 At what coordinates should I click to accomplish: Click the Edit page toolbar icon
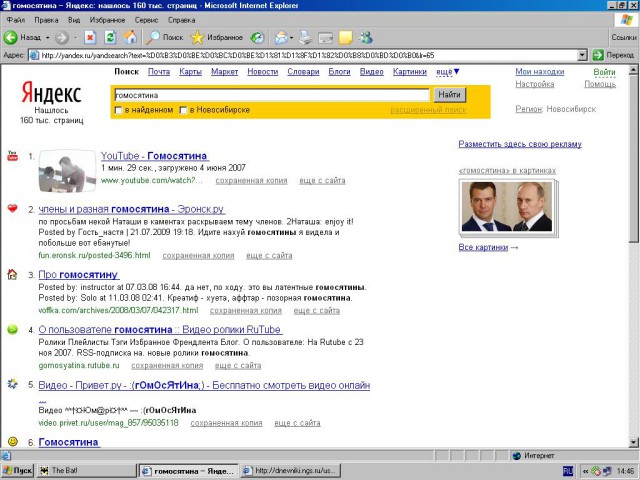pyautogui.click(x=325, y=38)
